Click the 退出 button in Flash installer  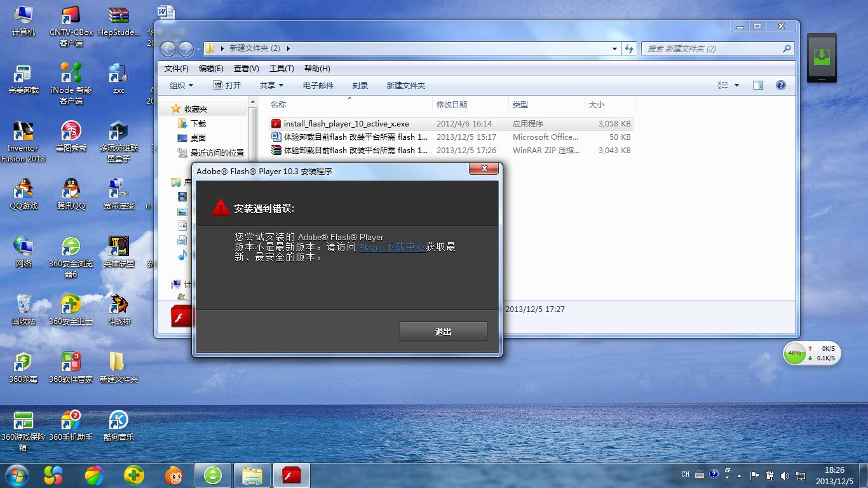(443, 331)
